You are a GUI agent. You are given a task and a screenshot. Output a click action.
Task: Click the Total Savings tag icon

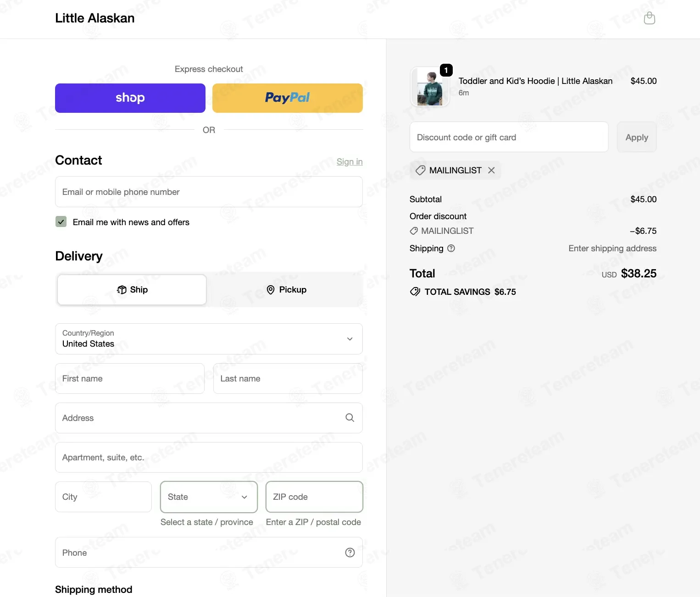point(415,292)
